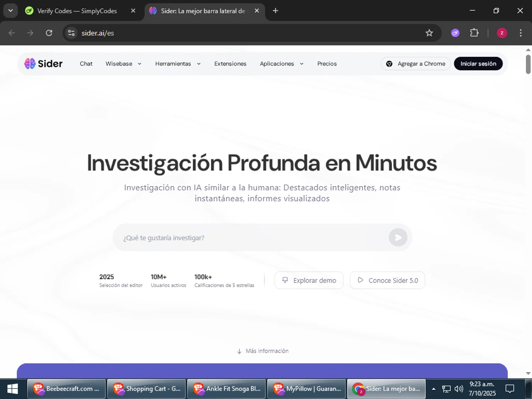This screenshot has height=399, width=532.
Task: Open the Extensiones page
Action: coord(230,64)
